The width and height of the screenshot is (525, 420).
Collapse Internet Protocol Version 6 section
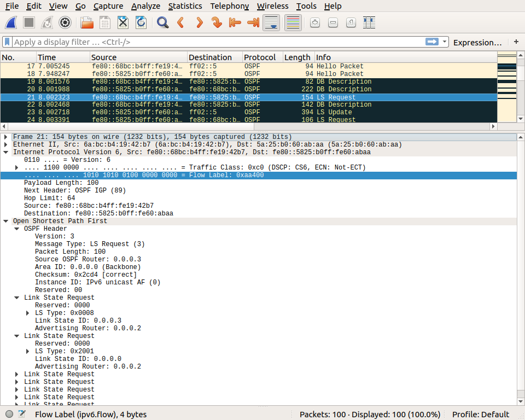tap(5, 152)
